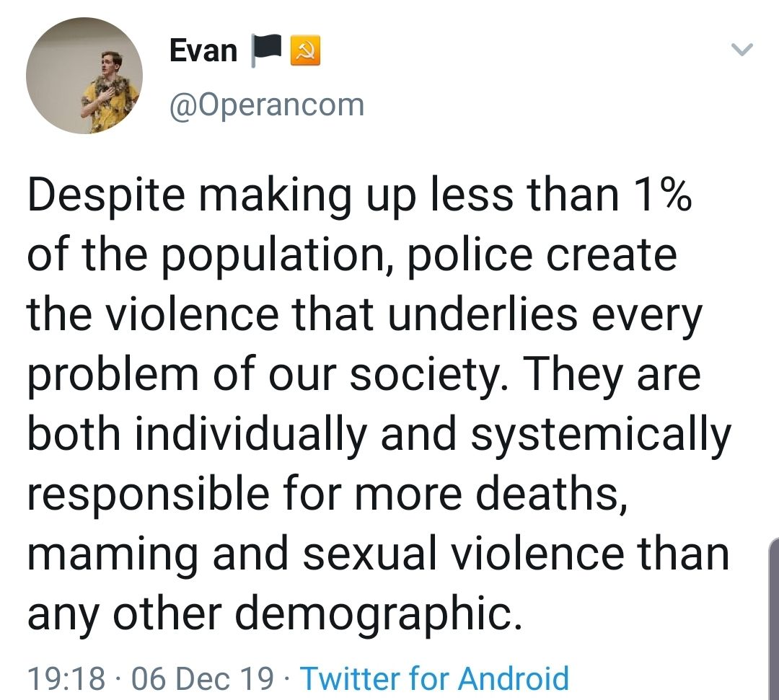This screenshot has height=700, width=779.
Task: Open the Twitter for Android source link
Action: [x=435, y=678]
